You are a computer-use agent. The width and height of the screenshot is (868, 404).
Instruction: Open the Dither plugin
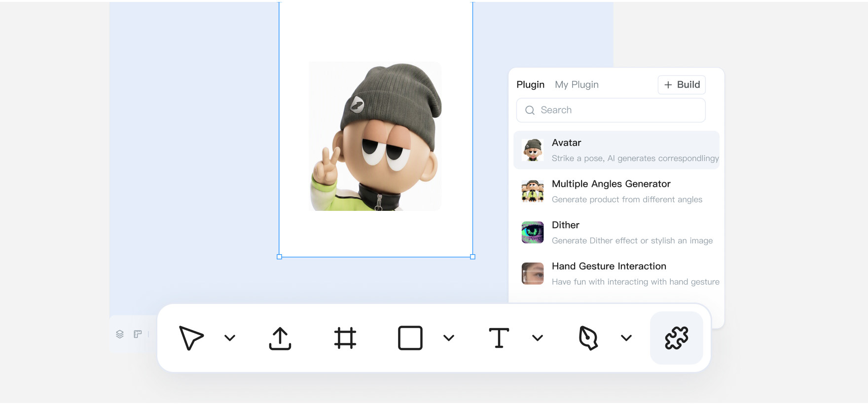click(x=616, y=233)
